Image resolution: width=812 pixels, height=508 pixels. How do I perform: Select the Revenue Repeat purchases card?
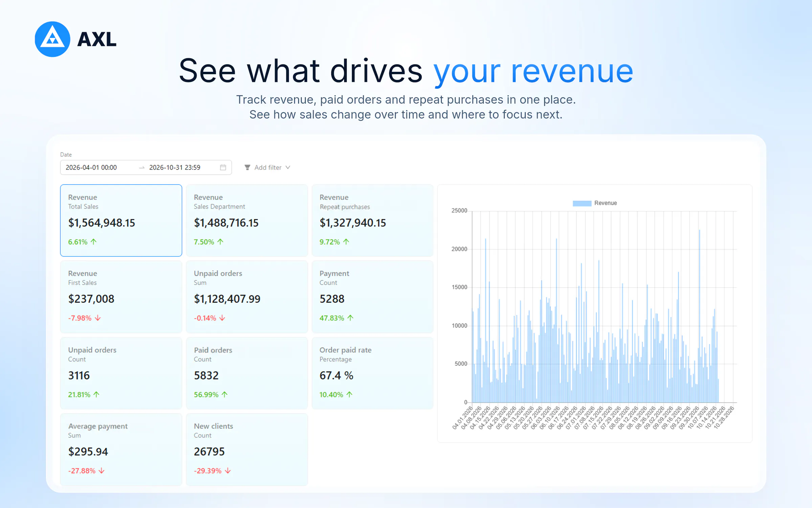pyautogui.click(x=373, y=220)
